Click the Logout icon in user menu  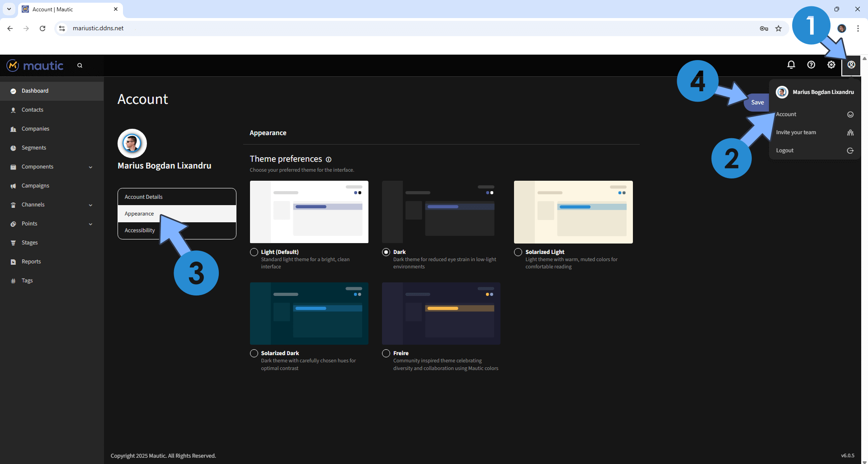click(x=850, y=150)
